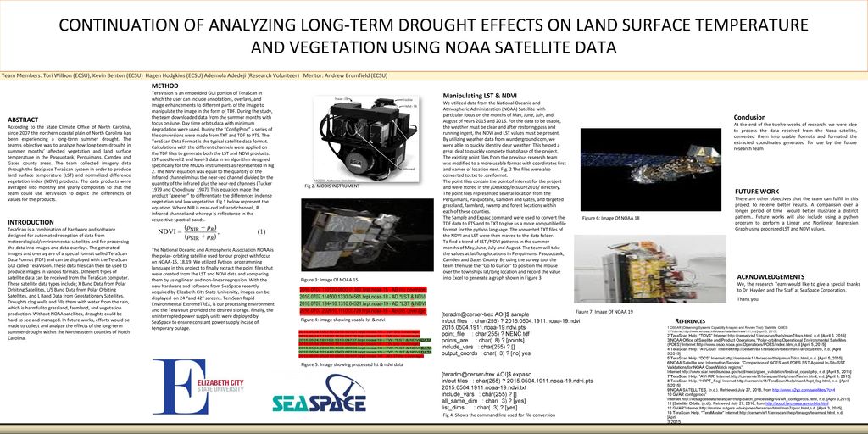Click the poster title about long-term drought effects

[433, 36]
